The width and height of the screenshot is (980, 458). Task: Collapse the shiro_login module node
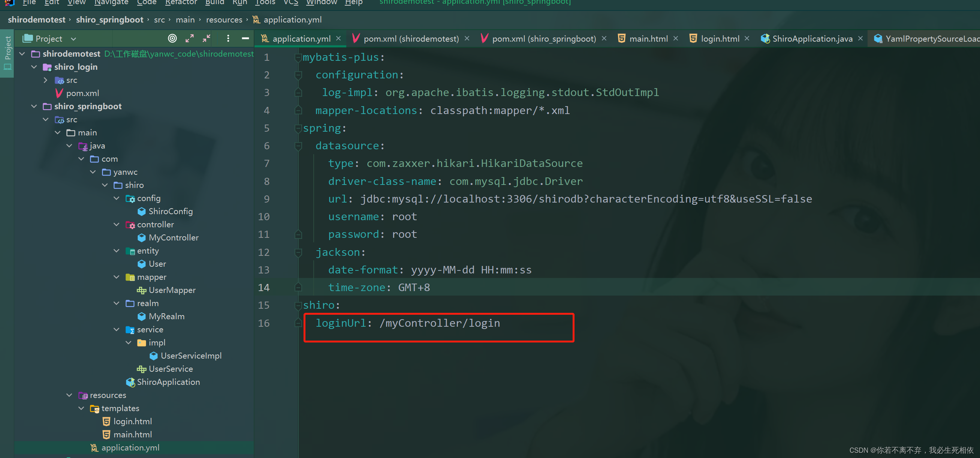pos(34,67)
